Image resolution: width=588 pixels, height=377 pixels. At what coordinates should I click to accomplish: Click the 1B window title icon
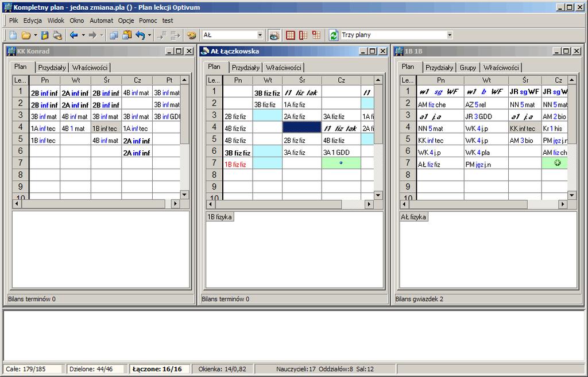point(399,51)
